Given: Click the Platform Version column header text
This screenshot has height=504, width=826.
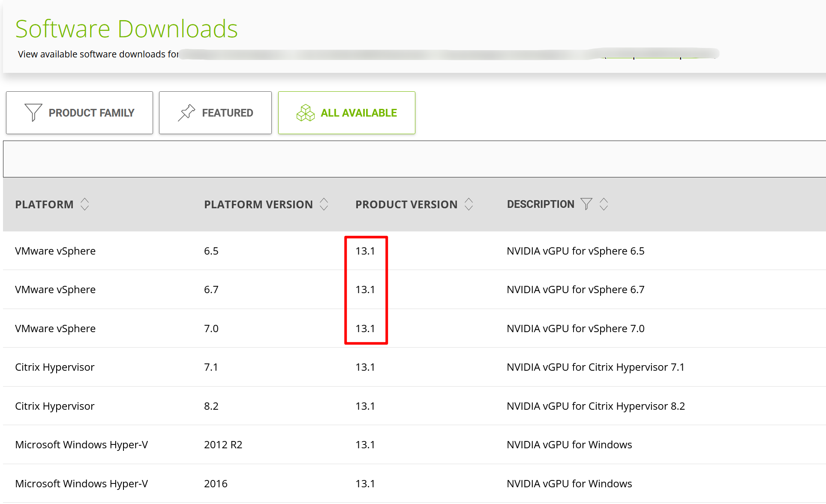Looking at the screenshot, I should point(258,204).
